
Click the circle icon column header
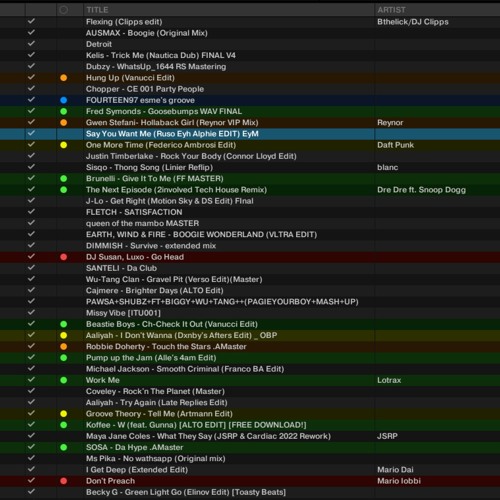64,10
